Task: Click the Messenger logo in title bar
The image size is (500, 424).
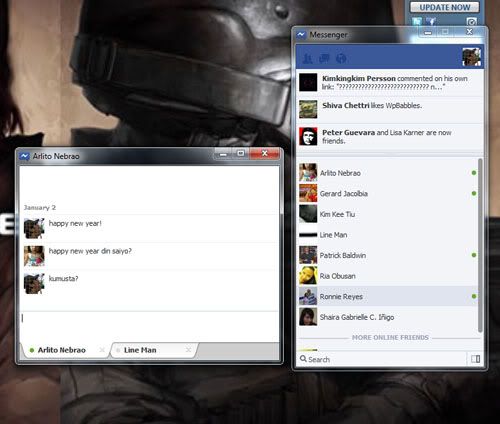Action: coord(301,35)
